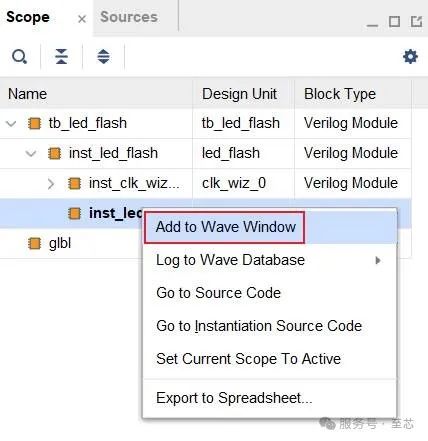Expand the inst_clk_wiz tree node
This screenshot has height=441, width=428.
pos(51,184)
